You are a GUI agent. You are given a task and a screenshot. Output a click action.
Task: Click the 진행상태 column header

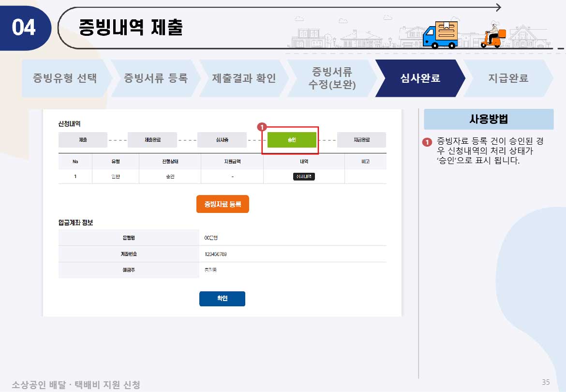click(170, 163)
